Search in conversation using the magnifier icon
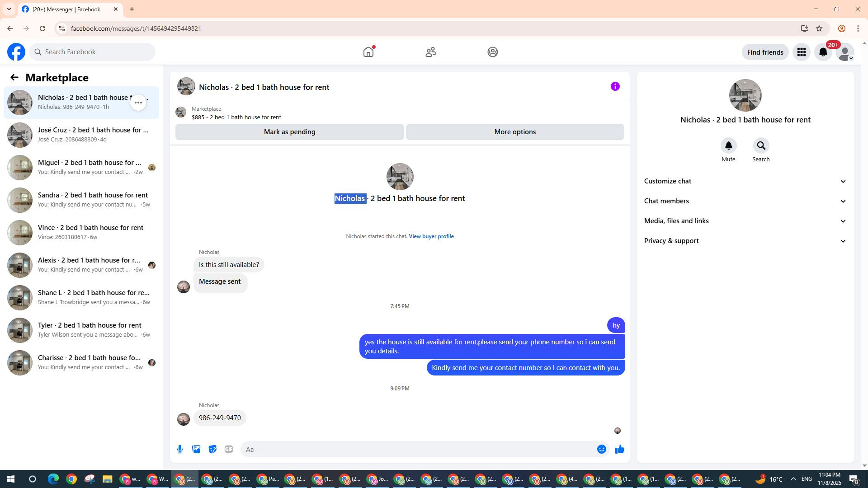Image resolution: width=868 pixels, height=488 pixels. [761, 146]
